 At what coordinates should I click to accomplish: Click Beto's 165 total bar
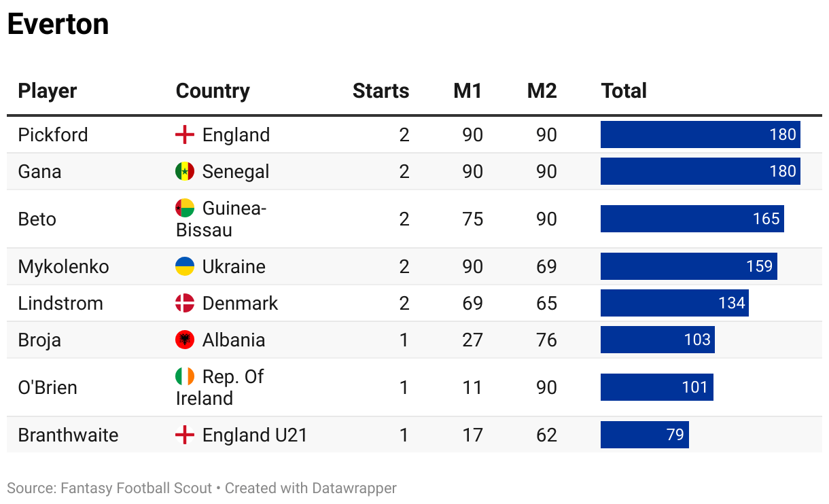pos(692,219)
